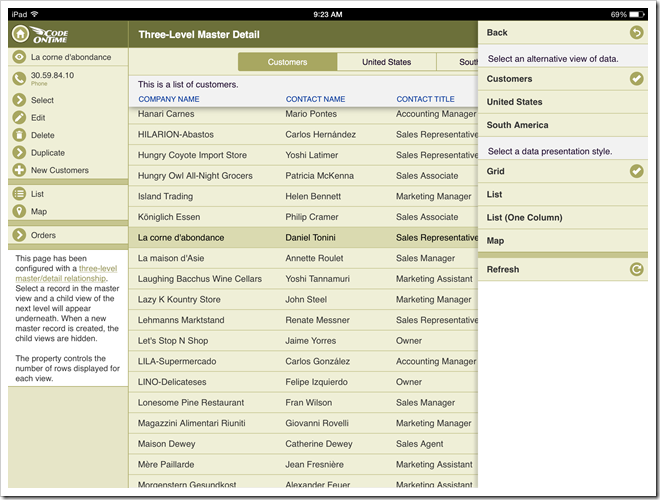The image size is (660, 500).
Task: Sort by the Contact Name column header
Action: pyautogui.click(x=315, y=99)
